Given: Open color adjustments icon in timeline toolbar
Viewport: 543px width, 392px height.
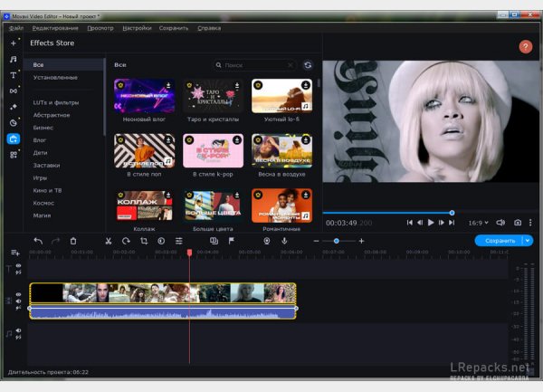Looking at the screenshot, I should coord(161,241).
